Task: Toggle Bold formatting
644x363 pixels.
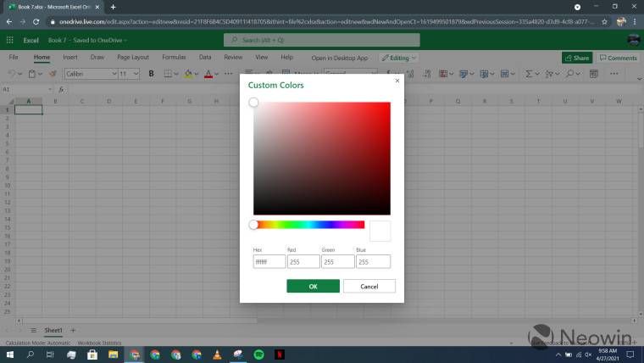Action: [151, 74]
